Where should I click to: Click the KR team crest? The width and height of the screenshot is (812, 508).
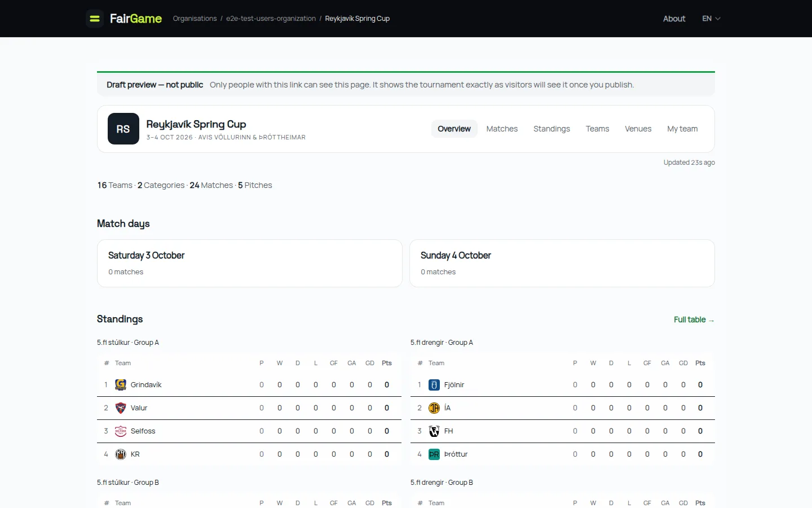coord(121,454)
